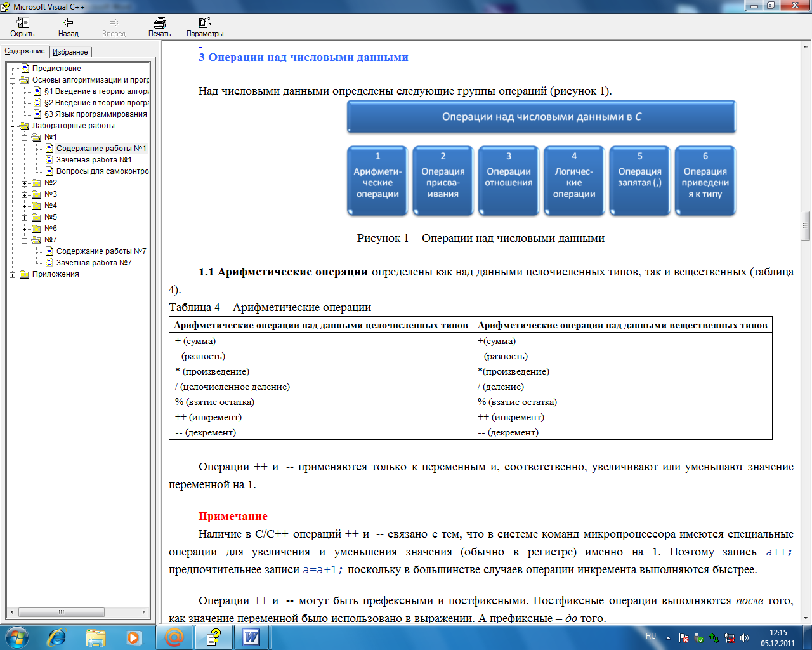Expand the №4 folder
Image resolution: width=812 pixels, height=650 pixels.
tap(24, 206)
